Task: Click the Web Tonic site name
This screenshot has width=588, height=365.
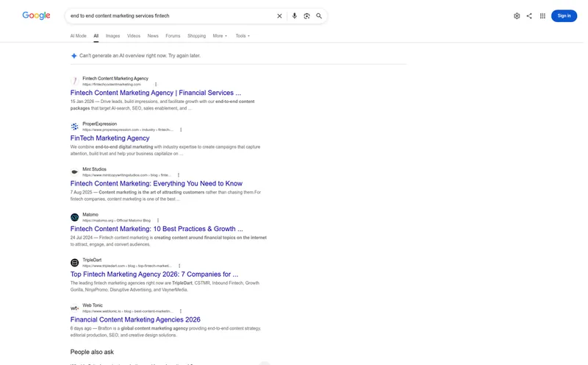Action: [x=93, y=305]
